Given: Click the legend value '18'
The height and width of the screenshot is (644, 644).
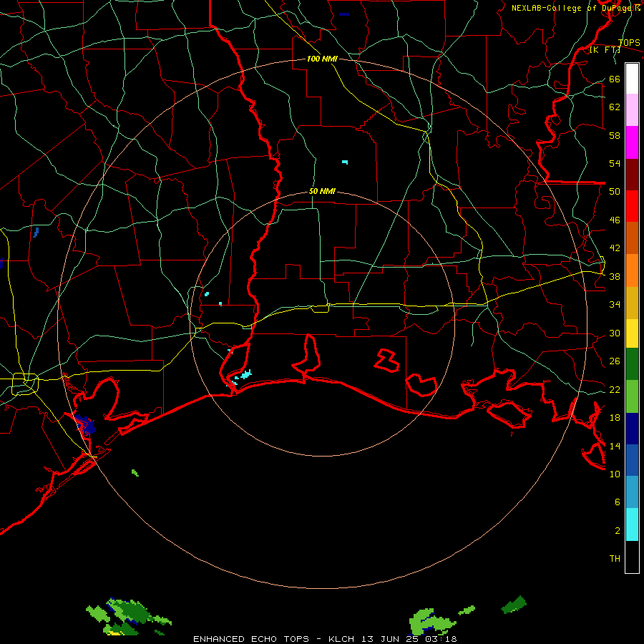Looking at the screenshot, I should click(x=615, y=418).
